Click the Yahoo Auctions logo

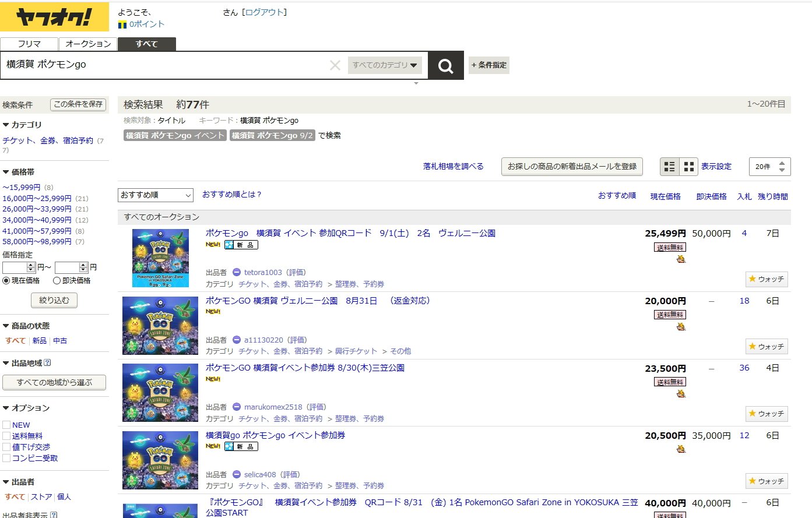coord(54,17)
